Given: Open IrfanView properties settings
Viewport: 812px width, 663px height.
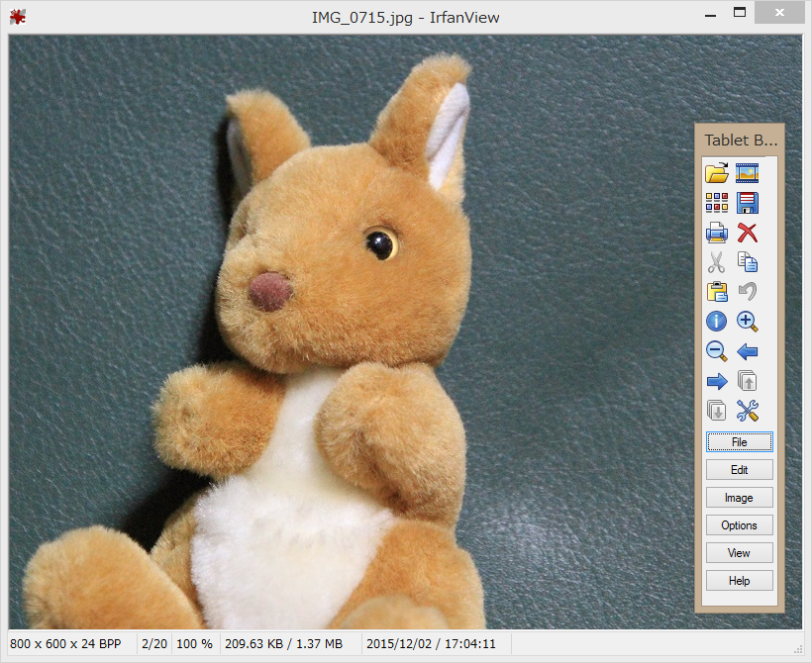Looking at the screenshot, I should (748, 410).
